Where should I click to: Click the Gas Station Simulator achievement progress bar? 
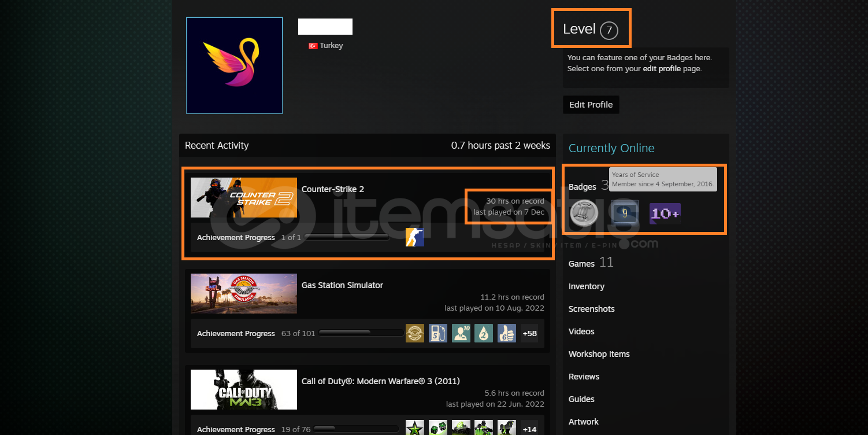361,333
